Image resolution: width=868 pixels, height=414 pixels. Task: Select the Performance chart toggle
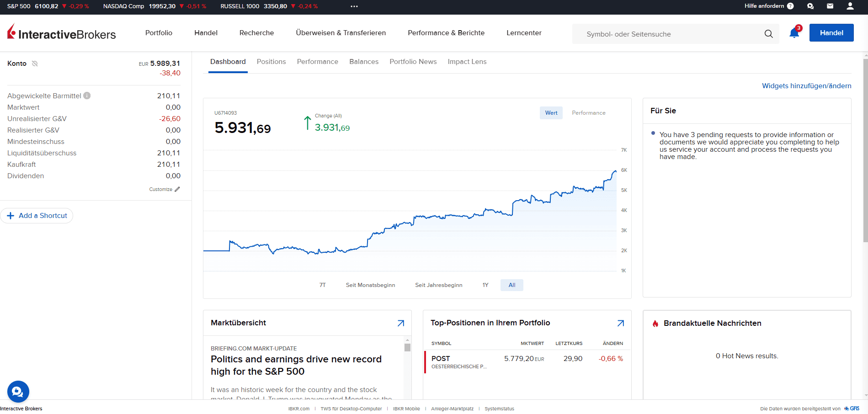(589, 113)
